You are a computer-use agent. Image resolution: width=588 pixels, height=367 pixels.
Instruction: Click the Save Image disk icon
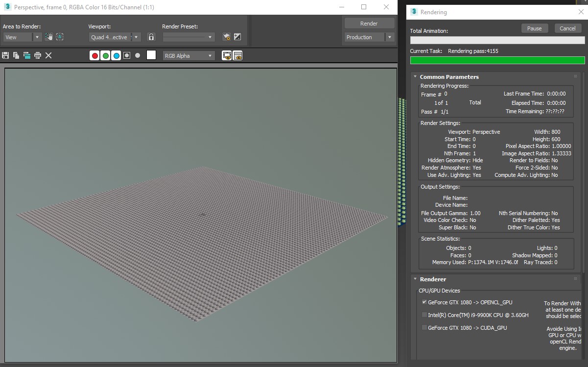(x=6, y=55)
